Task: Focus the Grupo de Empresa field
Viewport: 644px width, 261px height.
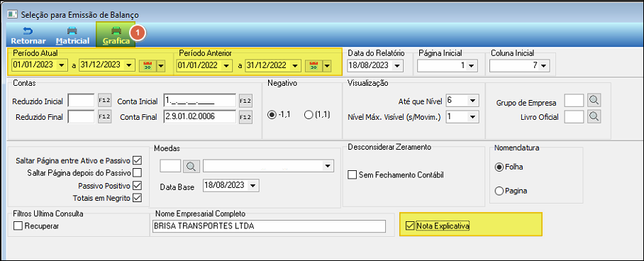Action: (x=574, y=100)
